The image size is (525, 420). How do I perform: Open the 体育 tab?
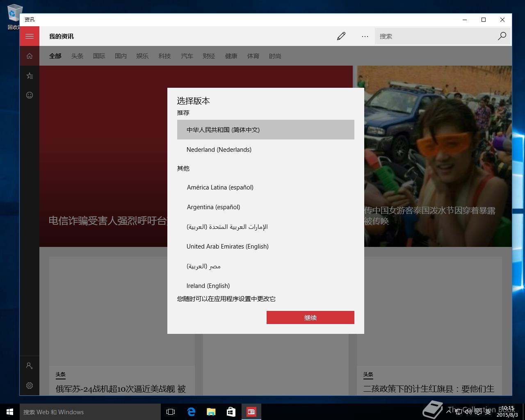point(253,56)
